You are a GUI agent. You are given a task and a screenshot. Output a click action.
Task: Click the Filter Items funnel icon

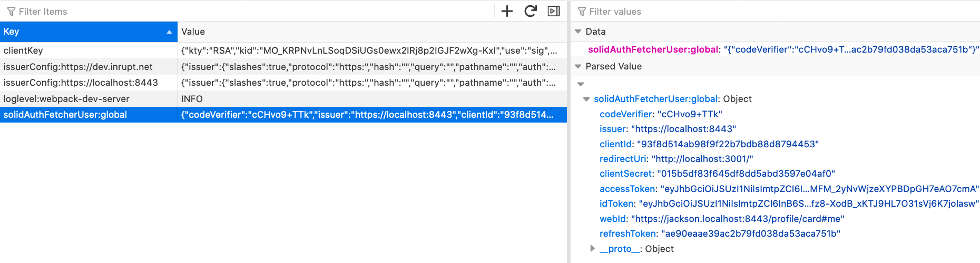click(x=11, y=12)
